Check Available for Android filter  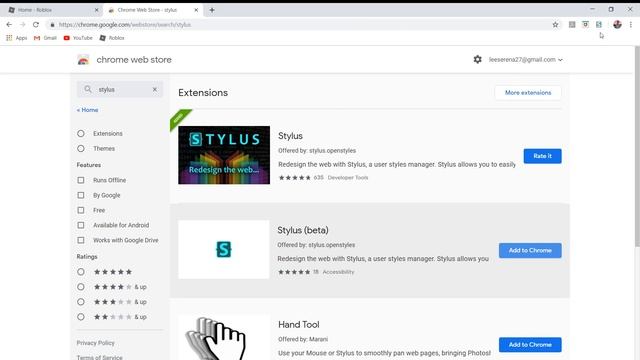[x=81, y=225]
